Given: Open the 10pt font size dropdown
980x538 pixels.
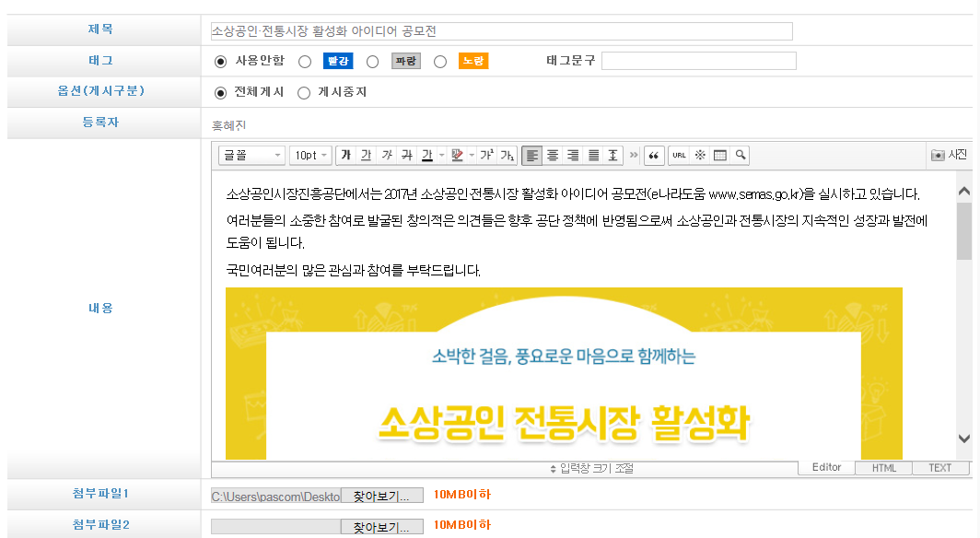Looking at the screenshot, I should point(310,156).
